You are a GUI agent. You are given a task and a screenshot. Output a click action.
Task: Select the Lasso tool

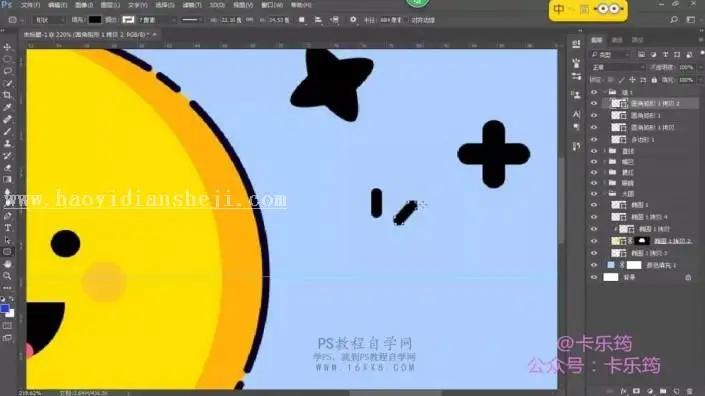7,71
